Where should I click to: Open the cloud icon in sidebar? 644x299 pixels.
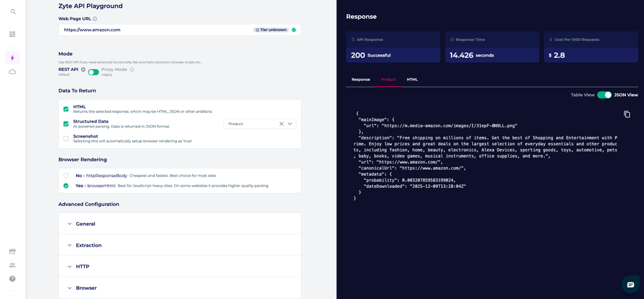click(13, 72)
